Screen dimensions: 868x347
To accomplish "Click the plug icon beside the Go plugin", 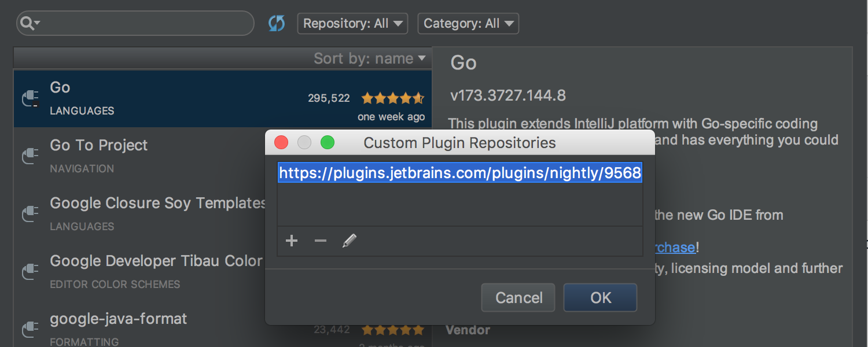I will [30, 98].
